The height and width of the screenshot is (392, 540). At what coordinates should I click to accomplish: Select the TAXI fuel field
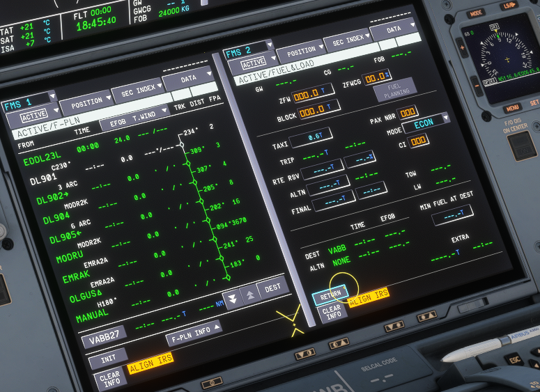point(311,138)
